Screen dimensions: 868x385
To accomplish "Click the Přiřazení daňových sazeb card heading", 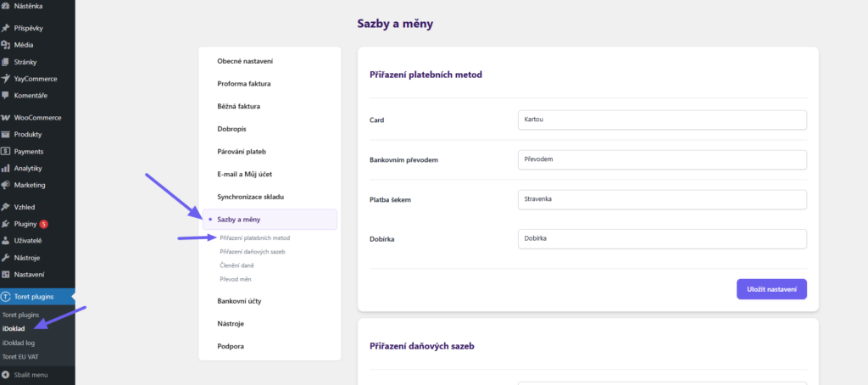I will [x=422, y=346].
